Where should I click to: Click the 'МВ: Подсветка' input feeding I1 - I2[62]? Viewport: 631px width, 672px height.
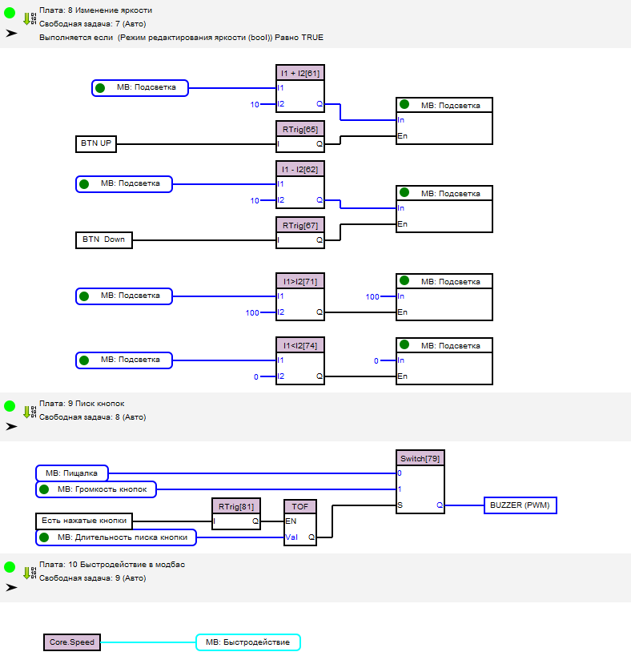(124, 184)
